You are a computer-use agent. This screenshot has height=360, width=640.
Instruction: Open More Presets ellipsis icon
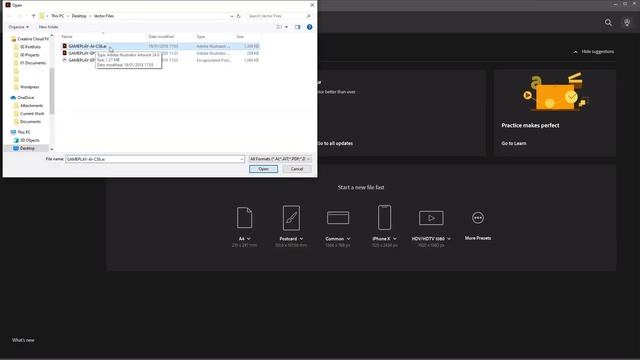pyautogui.click(x=478, y=218)
